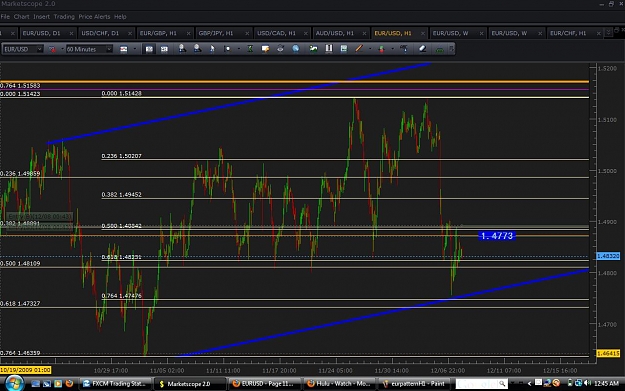Select the eraser tool icon
The image size is (625, 391).
422,49
